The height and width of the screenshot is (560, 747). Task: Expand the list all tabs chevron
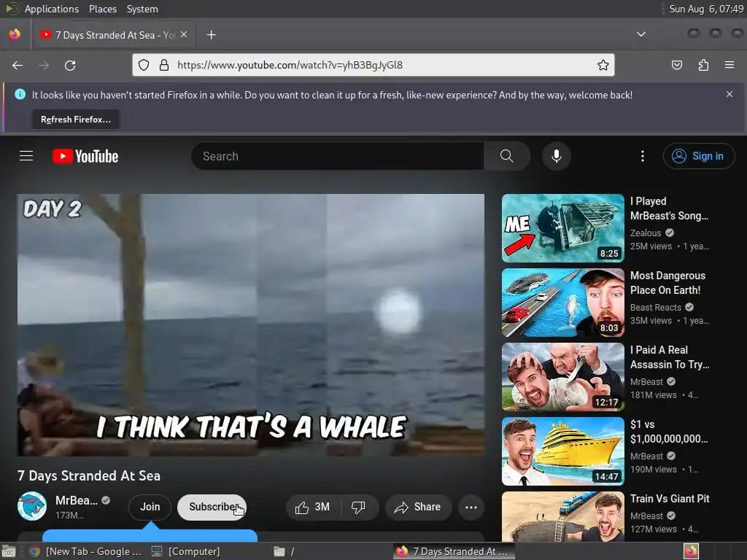tap(641, 34)
